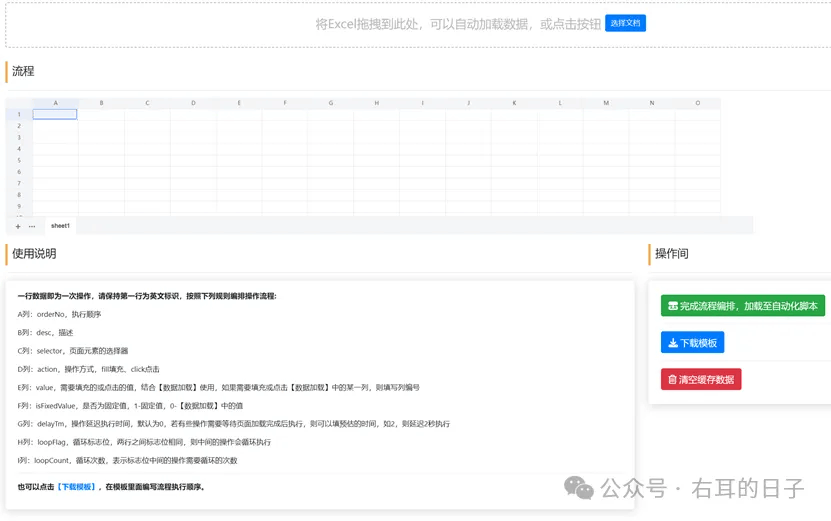
Task: Select column O header
Action: (x=697, y=103)
